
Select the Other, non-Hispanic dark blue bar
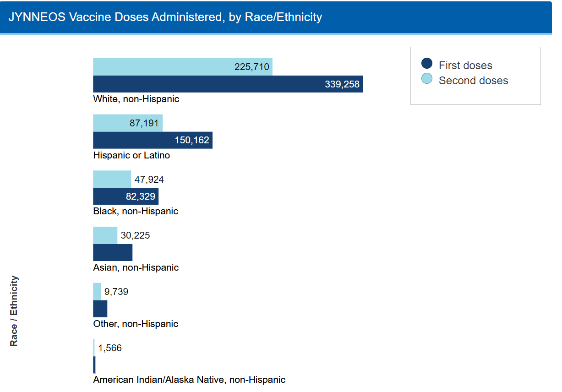[x=100, y=309]
